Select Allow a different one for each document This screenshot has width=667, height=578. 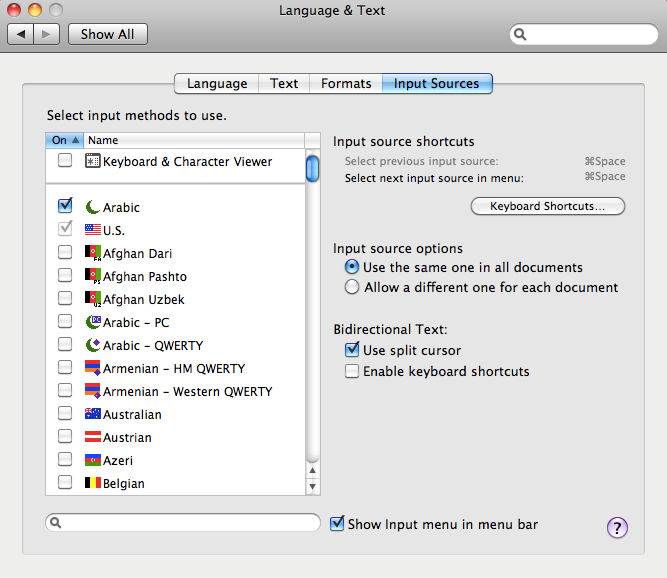click(352, 287)
